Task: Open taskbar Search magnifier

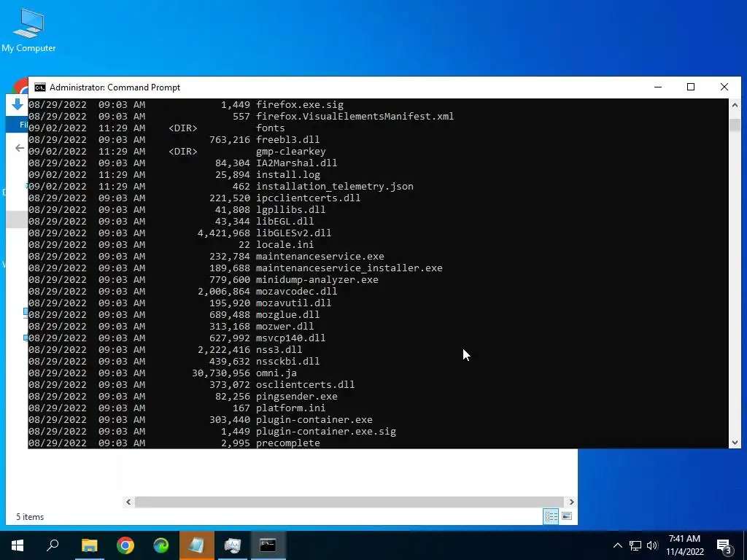Action: (53, 545)
